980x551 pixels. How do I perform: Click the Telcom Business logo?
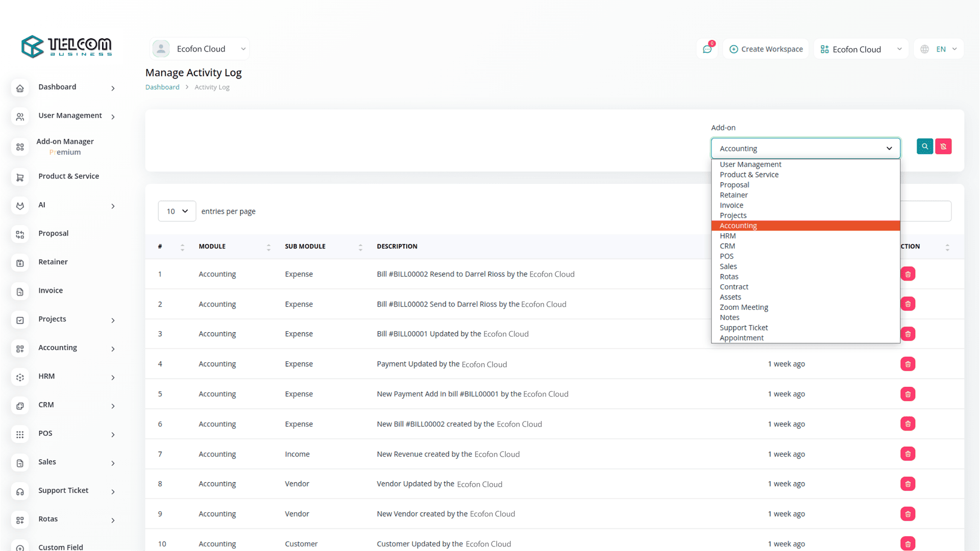click(66, 46)
